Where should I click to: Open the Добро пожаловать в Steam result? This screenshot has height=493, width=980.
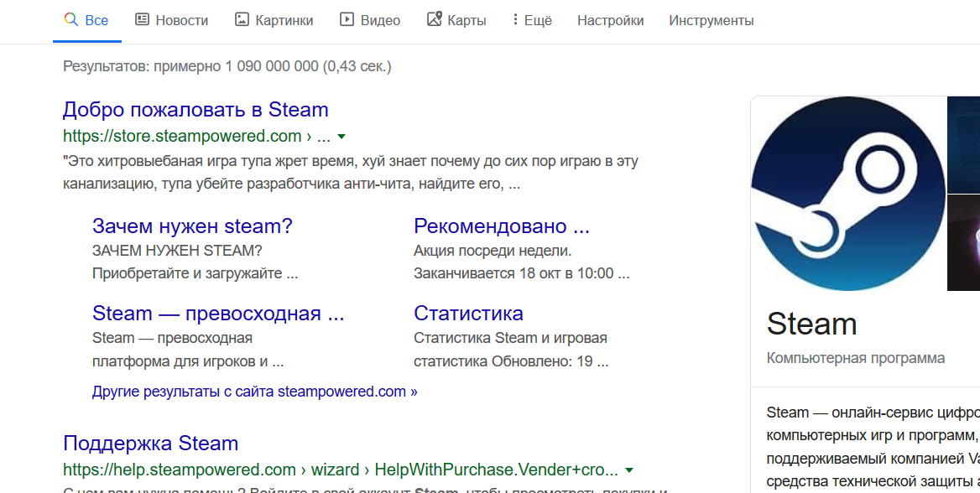195,109
